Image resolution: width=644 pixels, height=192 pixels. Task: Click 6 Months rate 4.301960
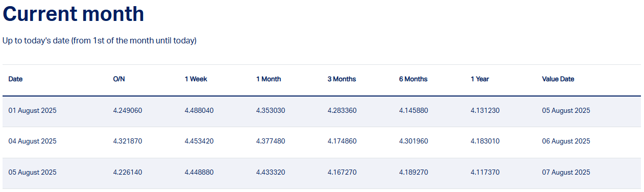[x=414, y=141]
